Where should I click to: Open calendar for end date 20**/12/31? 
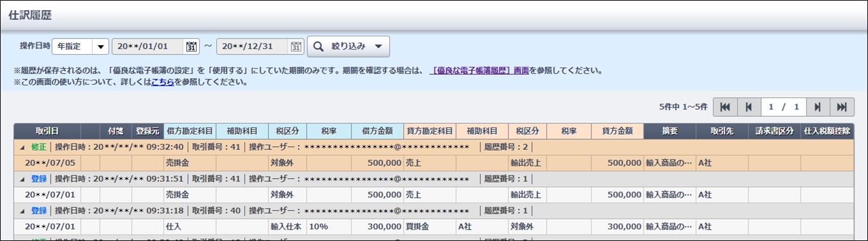coord(296,47)
